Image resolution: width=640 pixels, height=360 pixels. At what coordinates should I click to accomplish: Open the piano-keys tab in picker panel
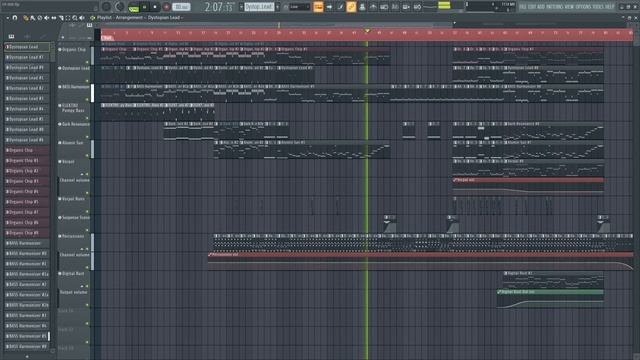coord(11,36)
